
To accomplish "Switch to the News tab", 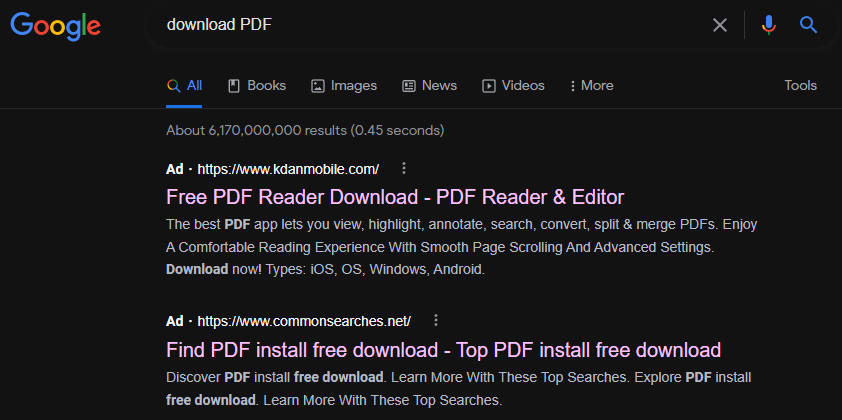I will click(x=430, y=86).
